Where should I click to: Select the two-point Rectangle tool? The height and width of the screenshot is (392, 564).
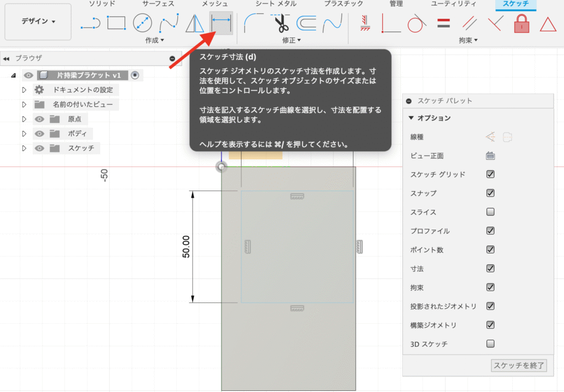coord(116,23)
